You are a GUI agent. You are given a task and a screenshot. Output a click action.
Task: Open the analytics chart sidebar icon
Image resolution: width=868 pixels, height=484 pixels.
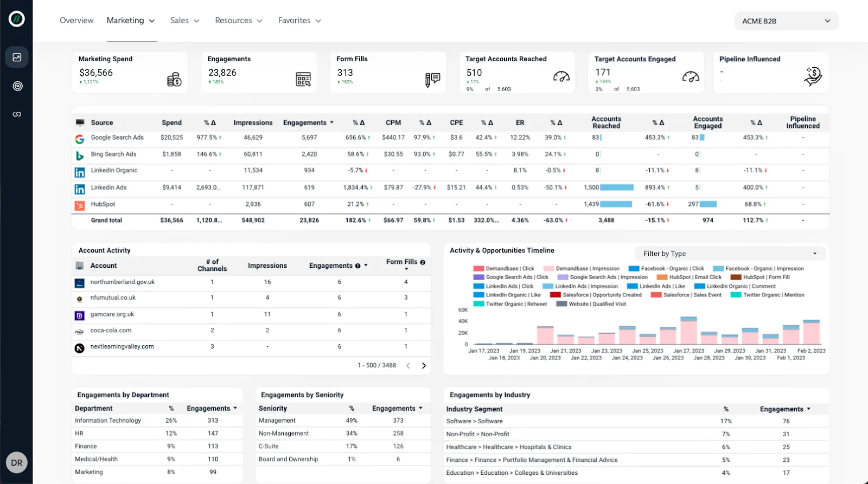coord(17,57)
